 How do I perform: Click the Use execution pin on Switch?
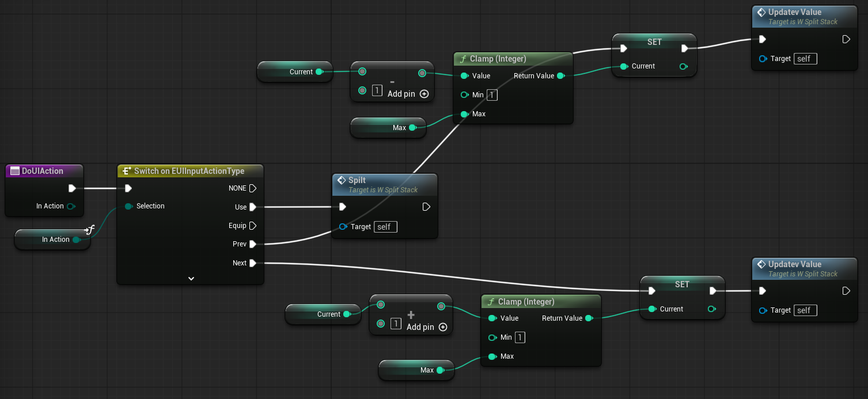coord(253,207)
